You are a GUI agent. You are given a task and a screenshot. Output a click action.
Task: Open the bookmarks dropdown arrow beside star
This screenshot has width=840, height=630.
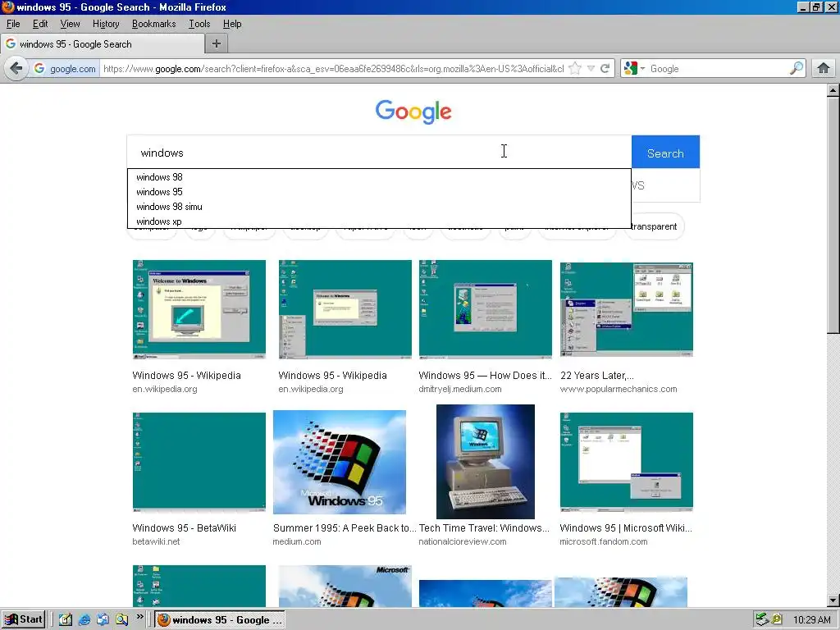coord(591,69)
